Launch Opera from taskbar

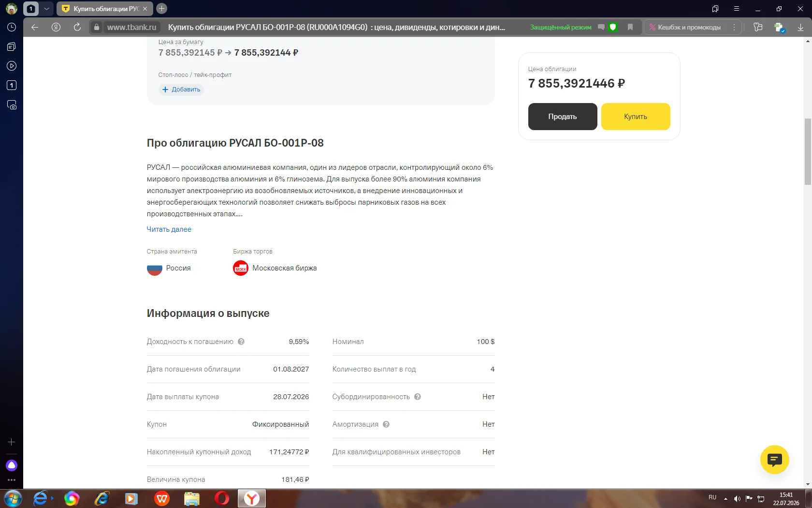[x=222, y=498]
